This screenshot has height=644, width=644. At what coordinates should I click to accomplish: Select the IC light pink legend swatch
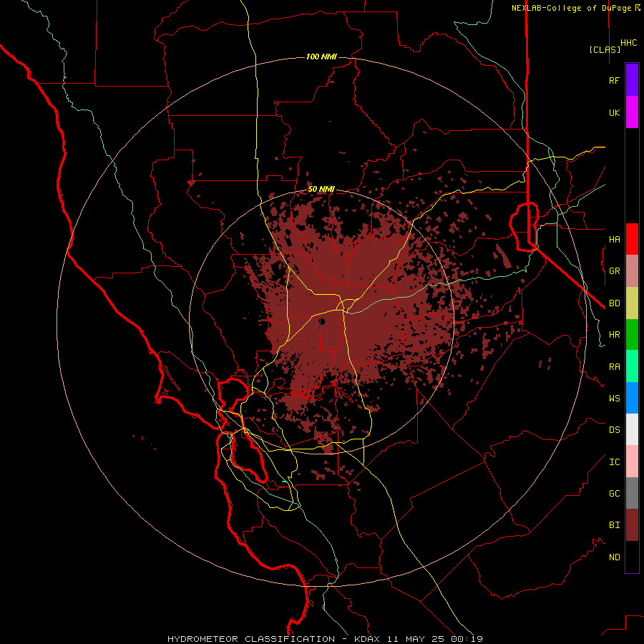(632, 462)
